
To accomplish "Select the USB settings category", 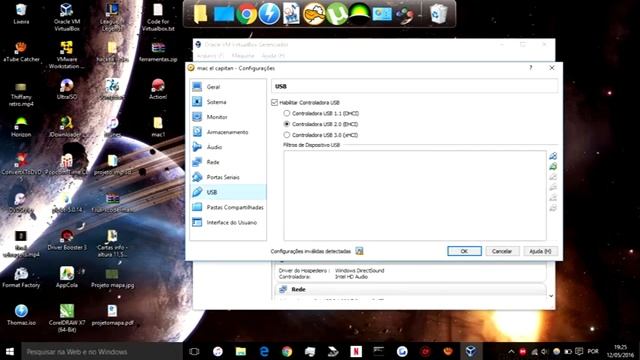I will point(228,192).
